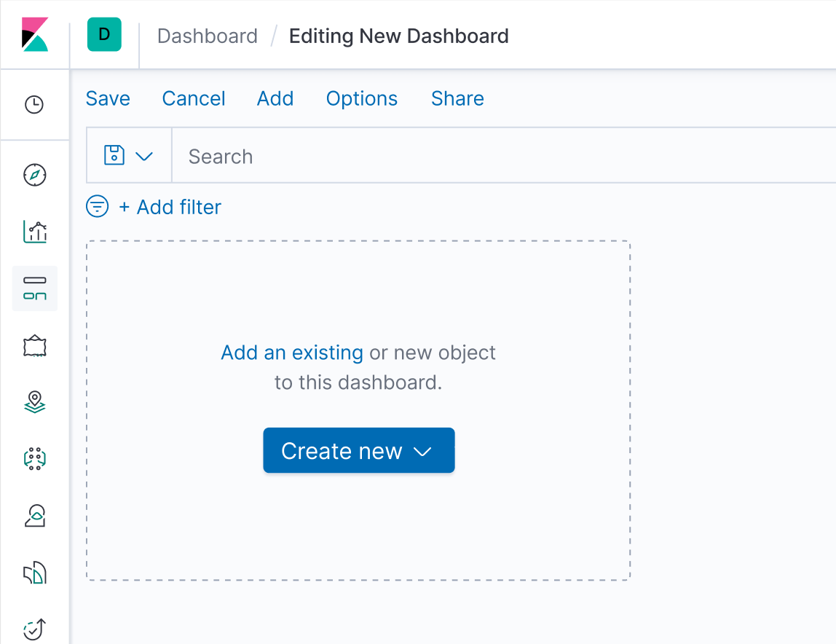The height and width of the screenshot is (644, 836).
Task: Go to Discover compass icon
Action: click(35, 174)
